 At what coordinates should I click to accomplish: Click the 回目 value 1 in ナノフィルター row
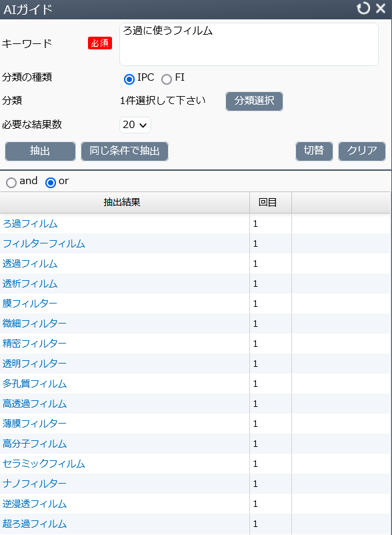[255, 484]
